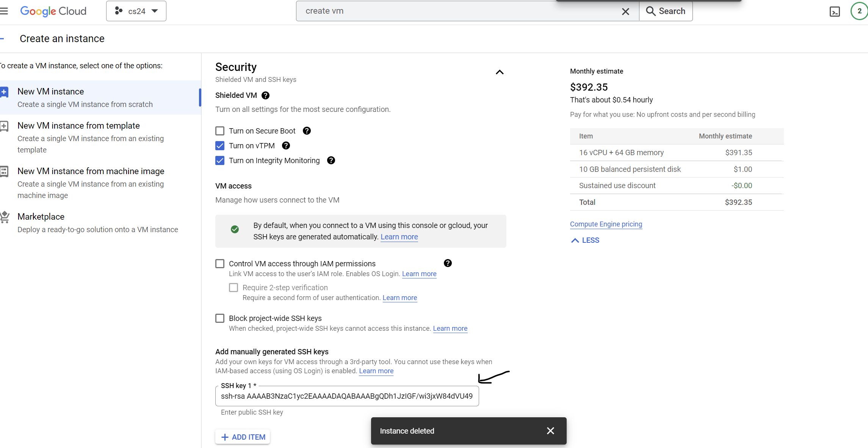Viewport: 868px width, 448px height.
Task: Open vTPM help icon
Action: tap(286, 146)
